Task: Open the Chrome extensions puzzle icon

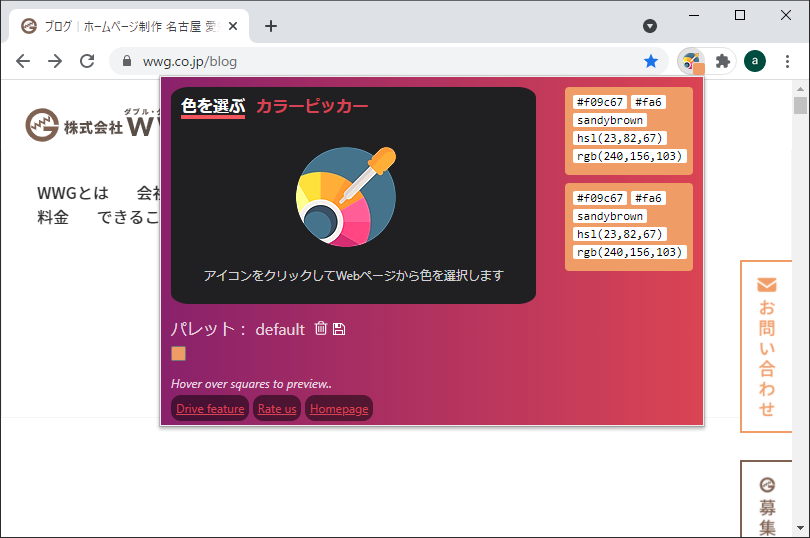Action: pos(723,61)
